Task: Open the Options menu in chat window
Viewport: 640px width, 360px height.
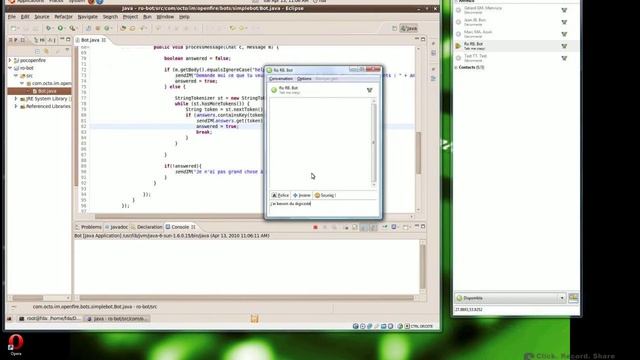Action: (304, 79)
